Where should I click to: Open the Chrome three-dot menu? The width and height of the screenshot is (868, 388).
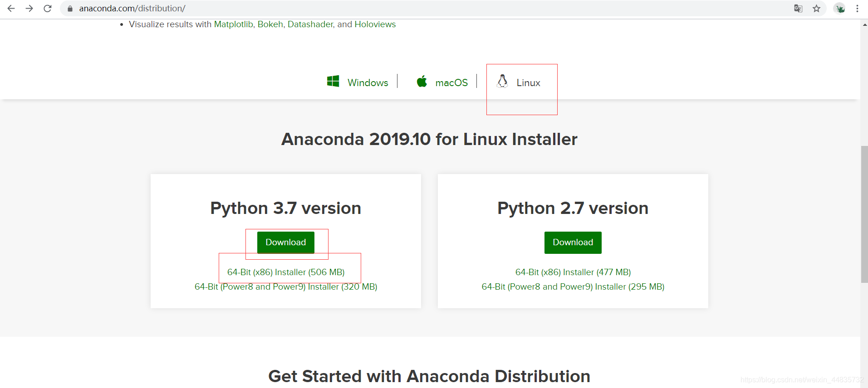pyautogui.click(x=857, y=8)
